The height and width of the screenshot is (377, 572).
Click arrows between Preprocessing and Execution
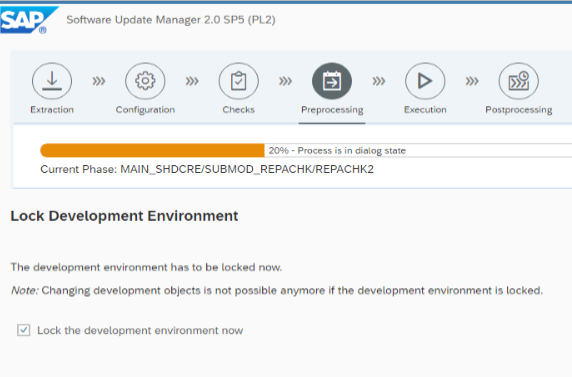coord(379,81)
